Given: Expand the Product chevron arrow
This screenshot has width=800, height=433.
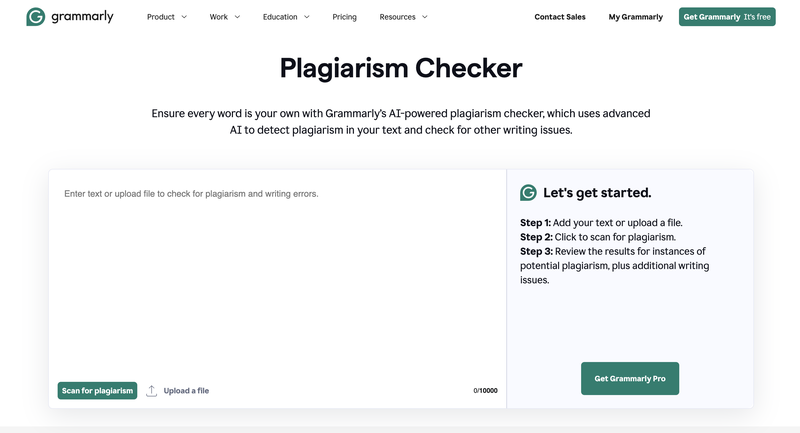Looking at the screenshot, I should (184, 17).
